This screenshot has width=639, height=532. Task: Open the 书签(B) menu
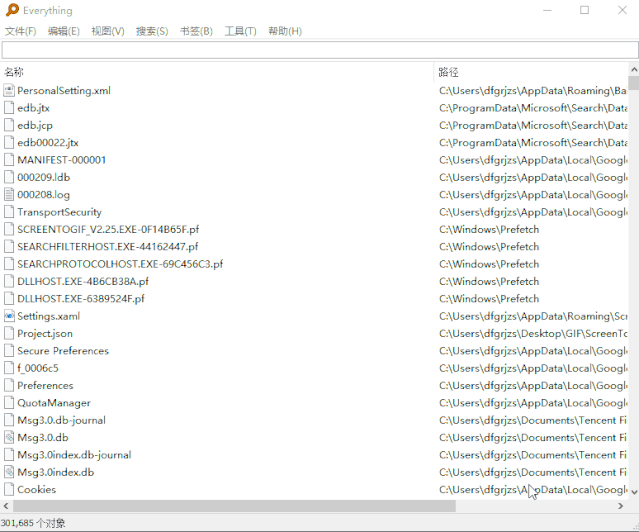click(196, 31)
